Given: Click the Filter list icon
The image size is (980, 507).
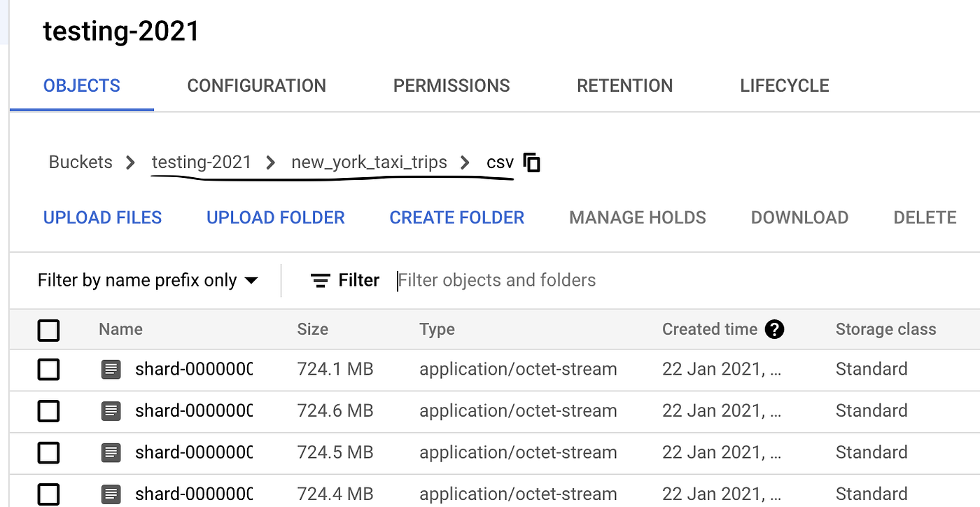Looking at the screenshot, I should click(x=321, y=281).
